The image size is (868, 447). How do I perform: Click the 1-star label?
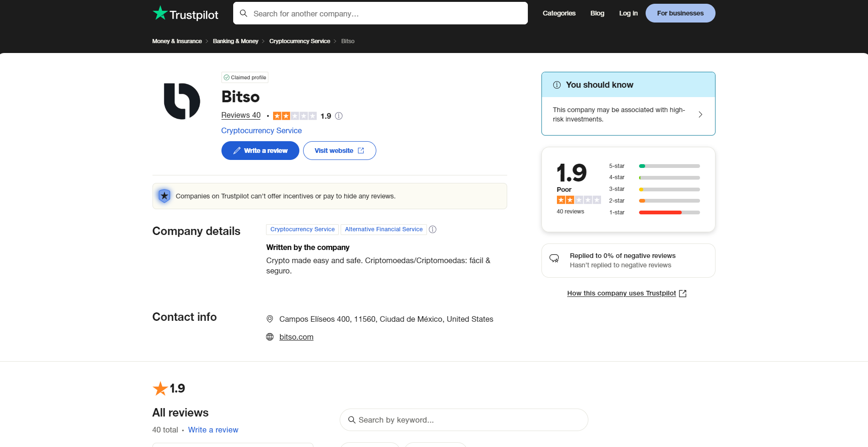click(x=617, y=212)
